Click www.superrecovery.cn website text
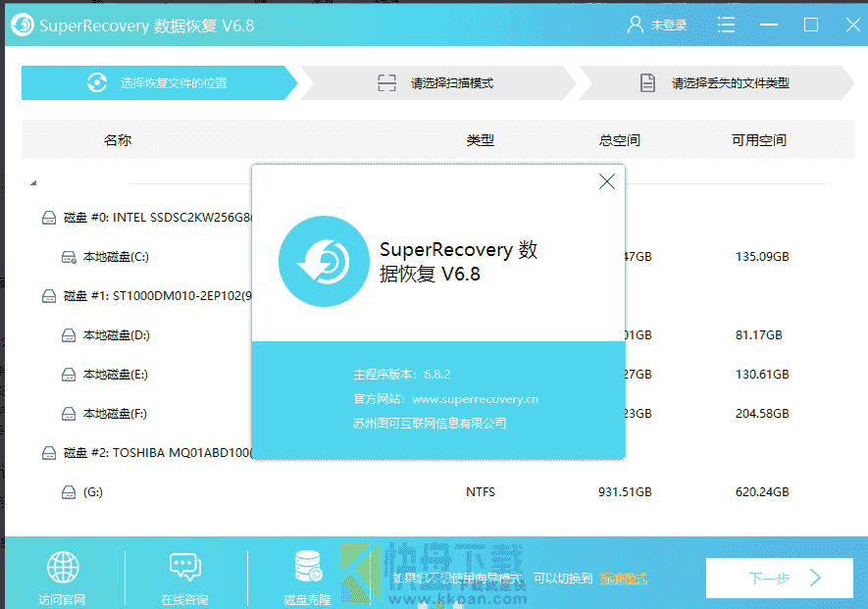The width and height of the screenshot is (868, 609). [475, 399]
